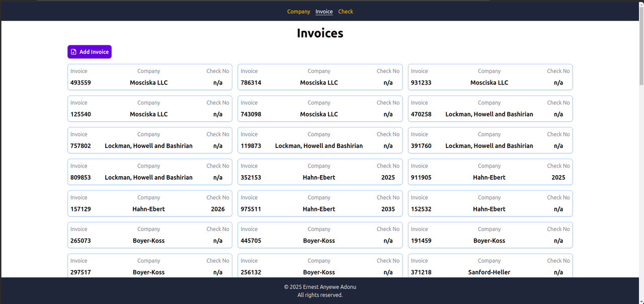This screenshot has height=304, width=644.
Task: Open invoice 256132
Action: 320,266
